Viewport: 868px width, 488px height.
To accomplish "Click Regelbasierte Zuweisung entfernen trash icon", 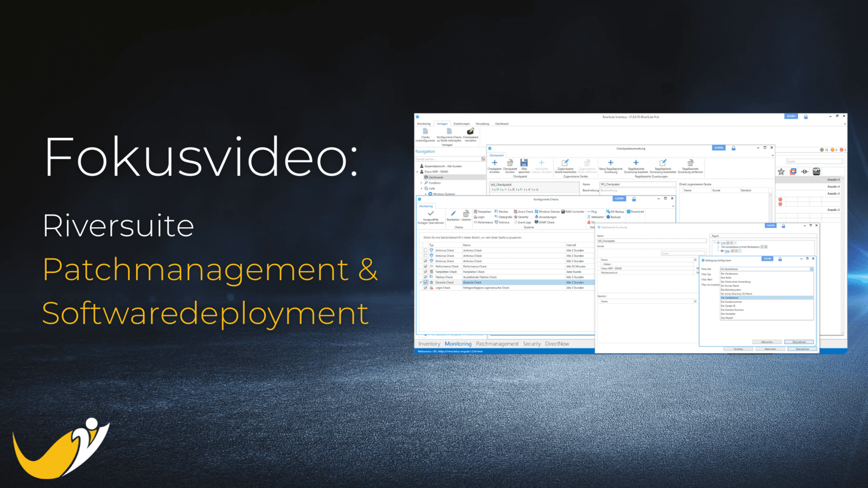I will pos(690,163).
